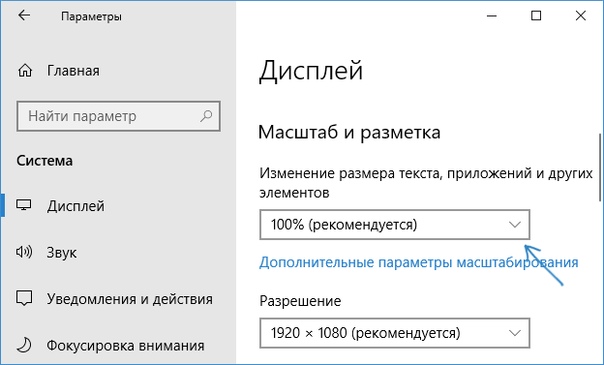
Task: Click the chevron of the resolution combo box
Action: [515, 333]
